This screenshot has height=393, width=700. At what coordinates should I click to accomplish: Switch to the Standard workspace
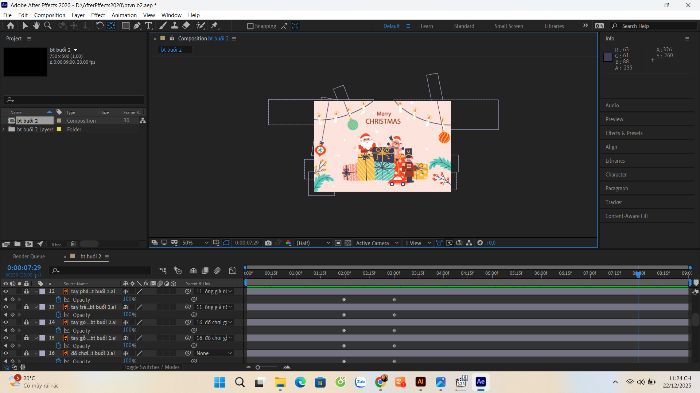464,26
